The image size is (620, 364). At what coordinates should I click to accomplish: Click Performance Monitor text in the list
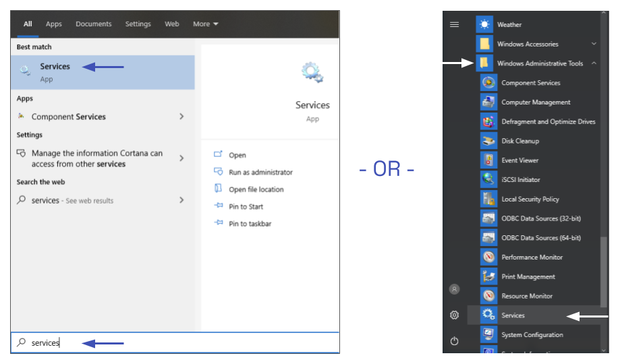pyautogui.click(x=532, y=257)
